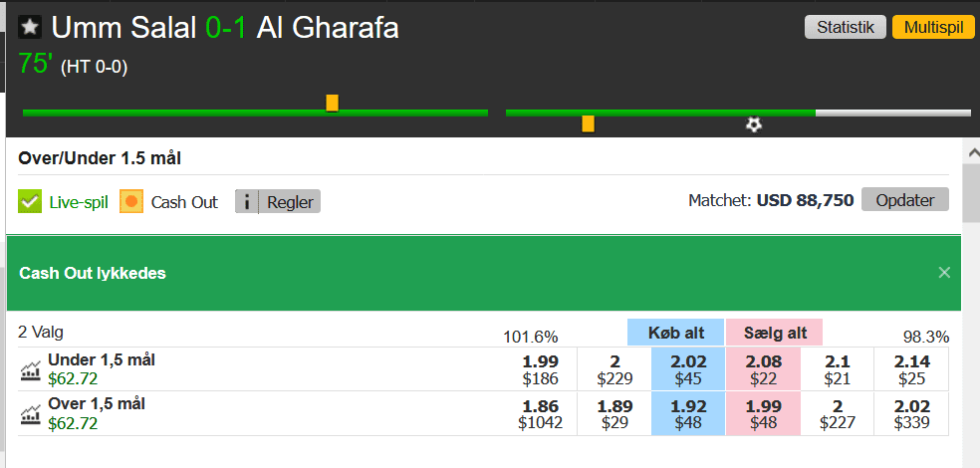Open graph icon for Over 1,5 mål
Viewport: 980px width, 468px height.
tap(31, 414)
